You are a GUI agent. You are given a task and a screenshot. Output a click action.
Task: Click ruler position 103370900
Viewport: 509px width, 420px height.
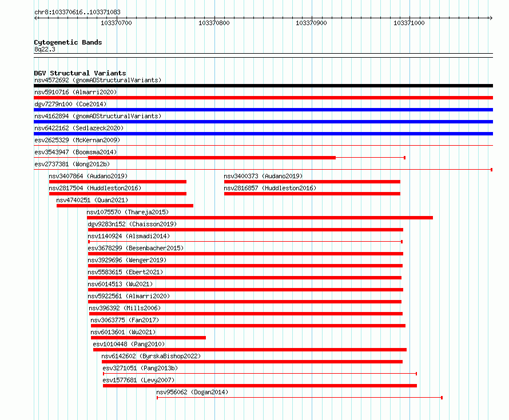(x=311, y=23)
